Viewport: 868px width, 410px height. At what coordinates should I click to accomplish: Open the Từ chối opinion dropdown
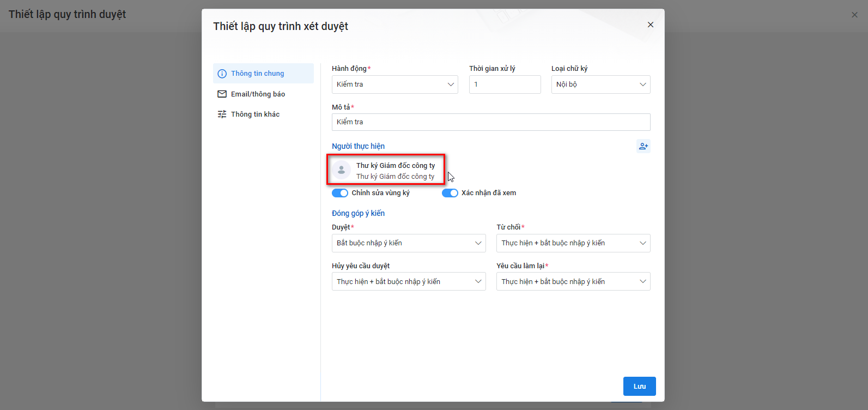[x=573, y=243]
